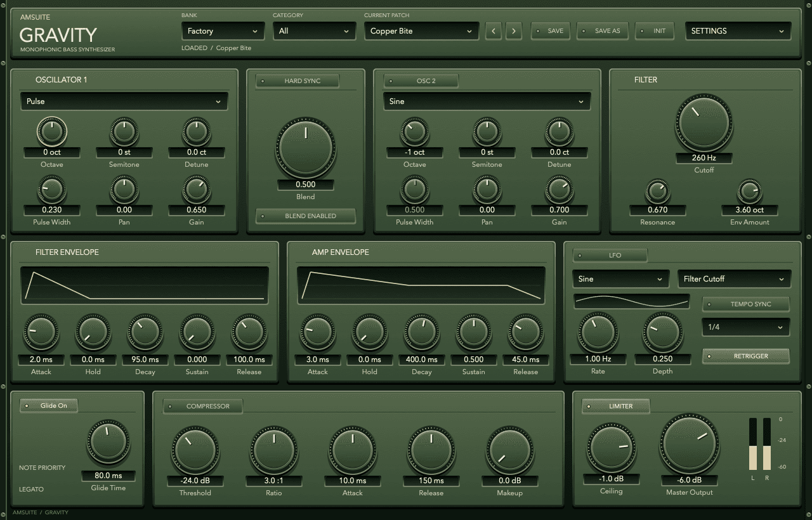Screen dimensions: 812x520
Task: Toggle the COMPRESSOR enable switch
Action: click(x=203, y=406)
